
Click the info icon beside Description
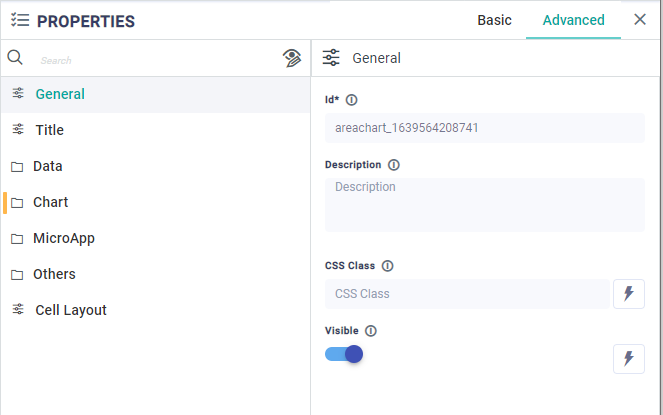(393, 165)
